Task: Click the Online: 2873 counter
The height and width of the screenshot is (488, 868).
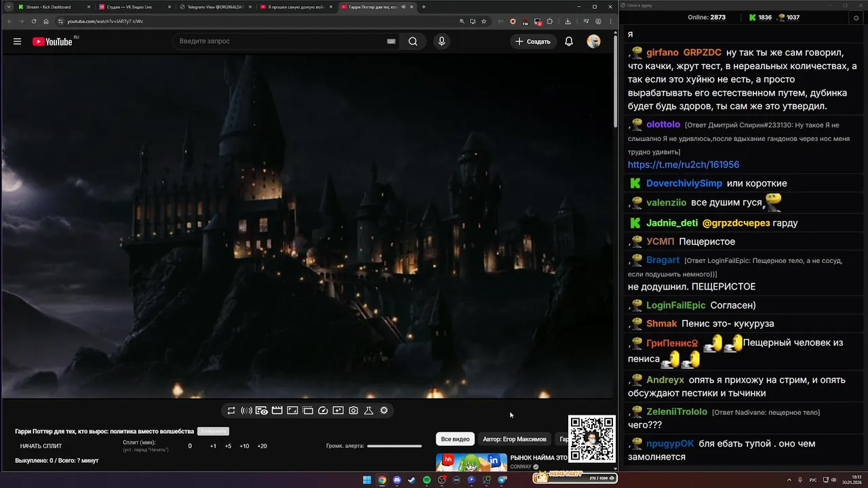Action: click(707, 18)
